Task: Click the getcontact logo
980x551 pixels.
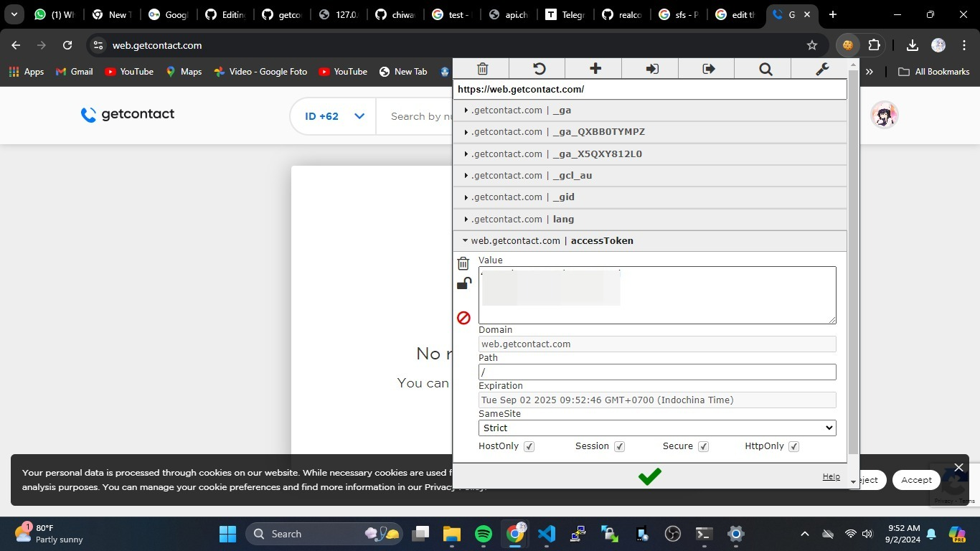Action: 128,114
